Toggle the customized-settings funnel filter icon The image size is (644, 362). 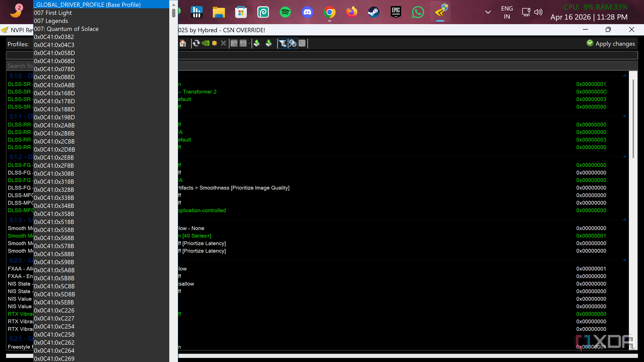click(x=283, y=43)
